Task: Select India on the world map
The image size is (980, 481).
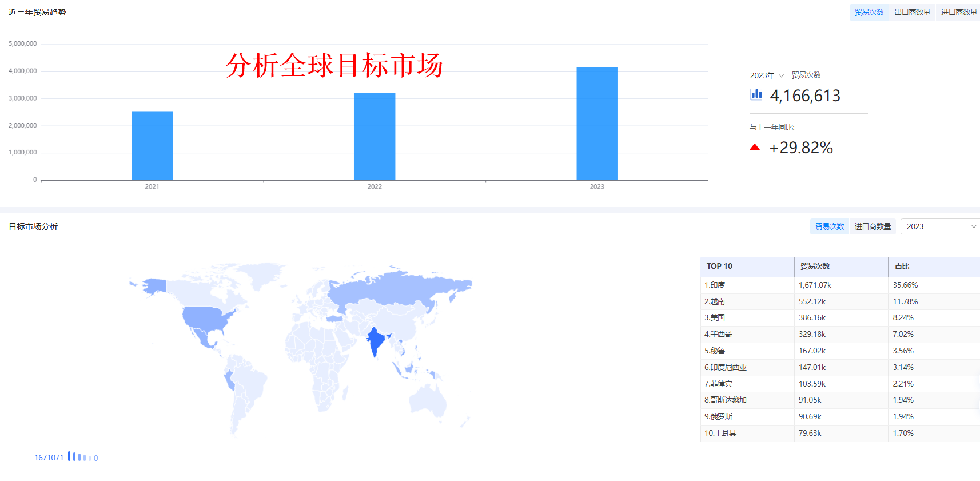Action: pos(375,341)
